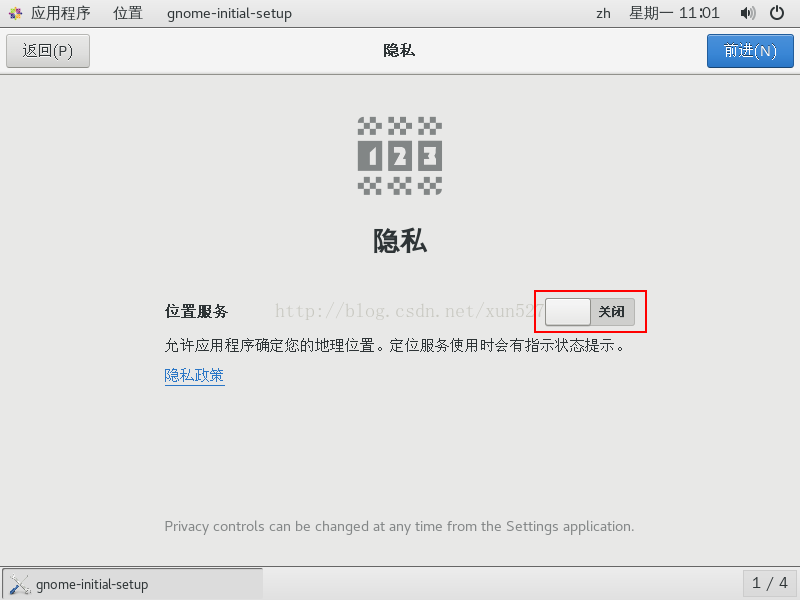
Task: Click the Privacy controls footer note
Action: (399, 527)
